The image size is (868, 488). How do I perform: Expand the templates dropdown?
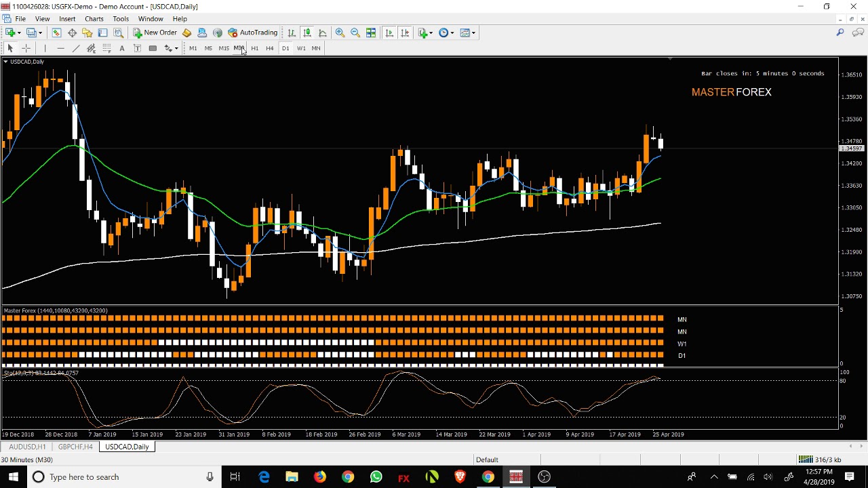click(x=473, y=33)
